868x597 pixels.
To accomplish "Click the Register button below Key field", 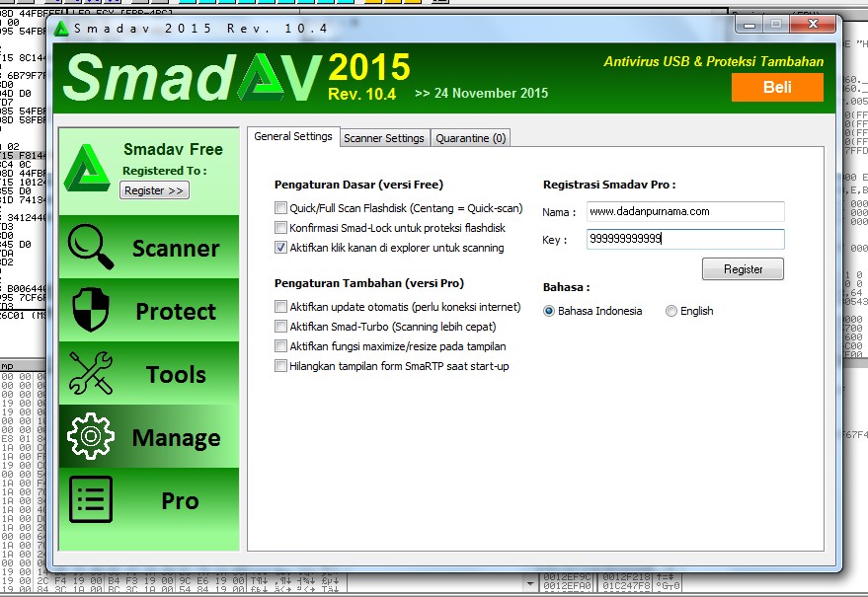I will coord(743,269).
